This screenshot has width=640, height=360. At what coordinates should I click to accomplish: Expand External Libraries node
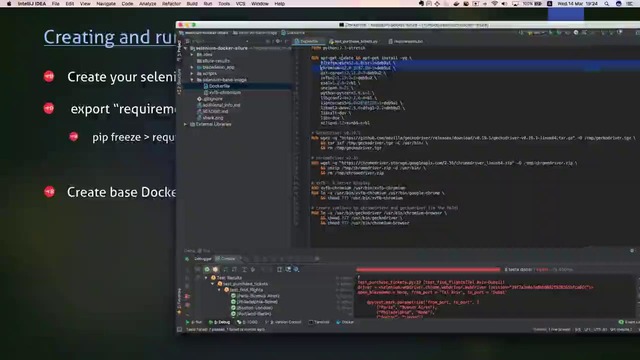coord(186,124)
